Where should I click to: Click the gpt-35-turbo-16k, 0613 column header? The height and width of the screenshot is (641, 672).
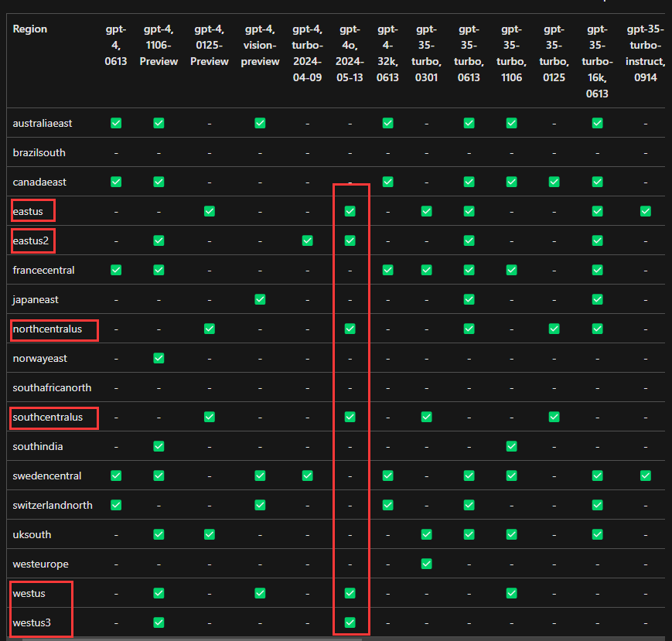click(x=597, y=61)
